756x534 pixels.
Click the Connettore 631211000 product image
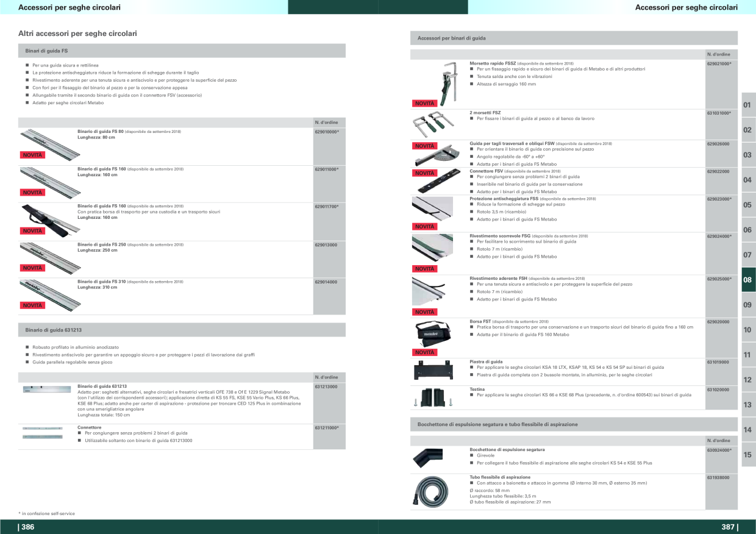43,432
